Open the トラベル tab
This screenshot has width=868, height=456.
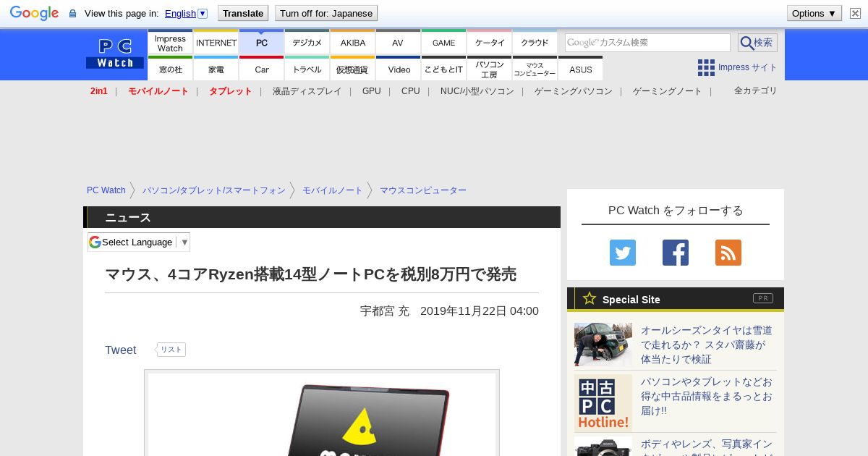(307, 69)
